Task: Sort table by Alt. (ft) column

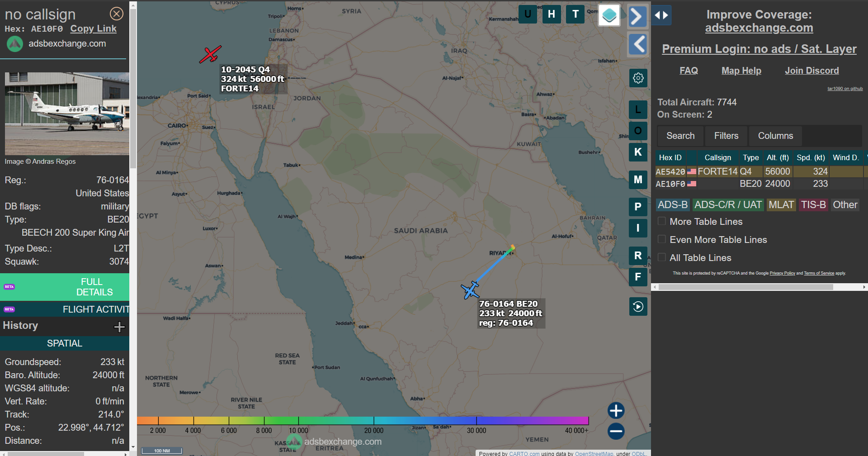Action: coord(778,157)
